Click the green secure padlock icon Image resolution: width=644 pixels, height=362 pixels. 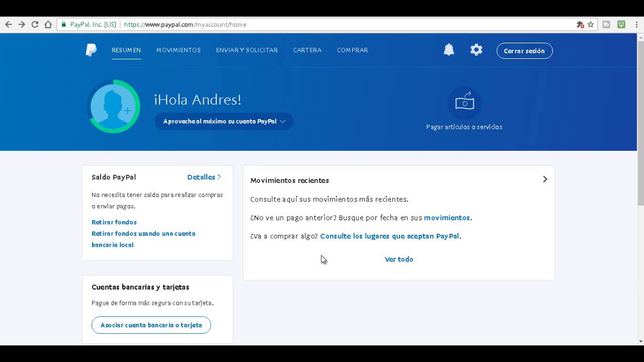point(64,24)
